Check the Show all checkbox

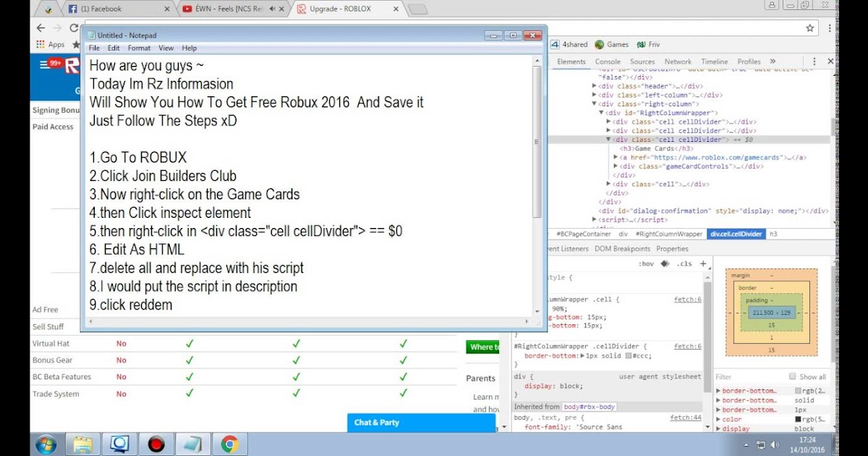(x=793, y=376)
